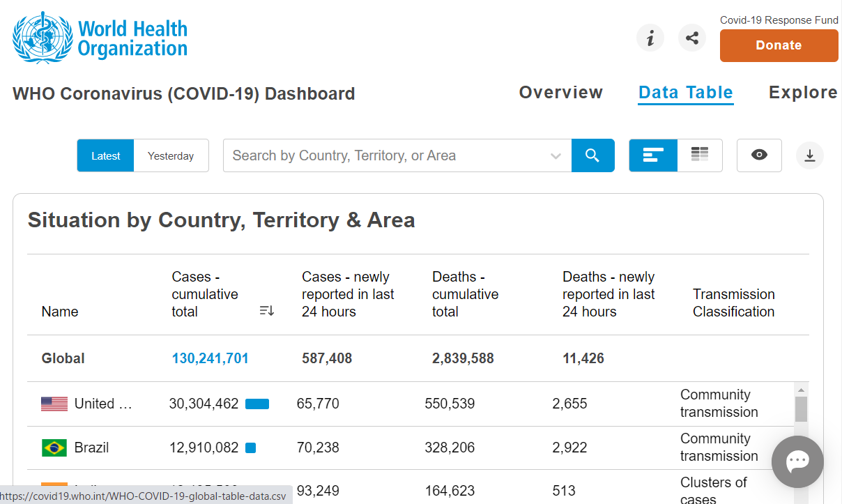This screenshot has height=504, width=842.
Task: Click global new deaths 11,426
Action: tap(583, 358)
